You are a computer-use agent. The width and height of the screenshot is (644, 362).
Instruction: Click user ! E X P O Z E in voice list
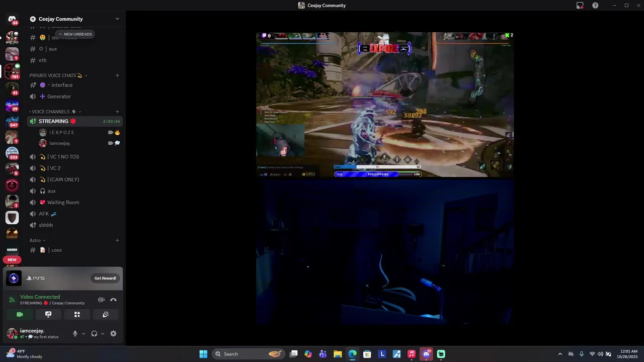(x=62, y=132)
